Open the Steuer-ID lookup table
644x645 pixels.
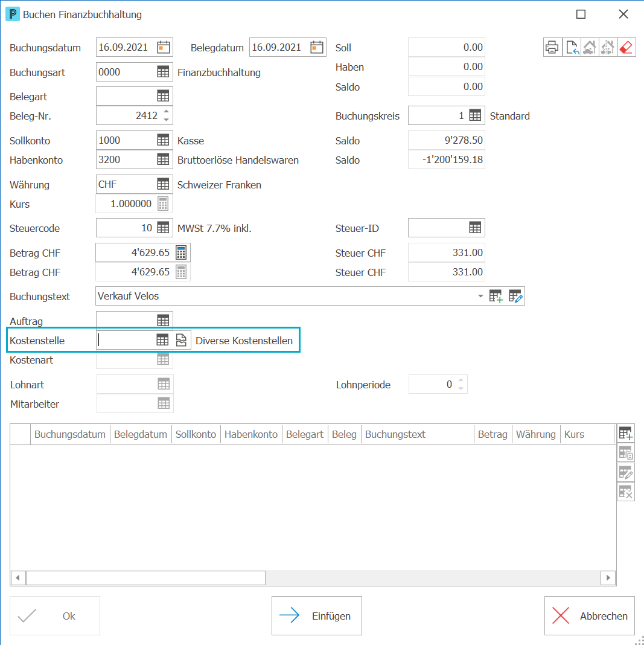(x=475, y=228)
